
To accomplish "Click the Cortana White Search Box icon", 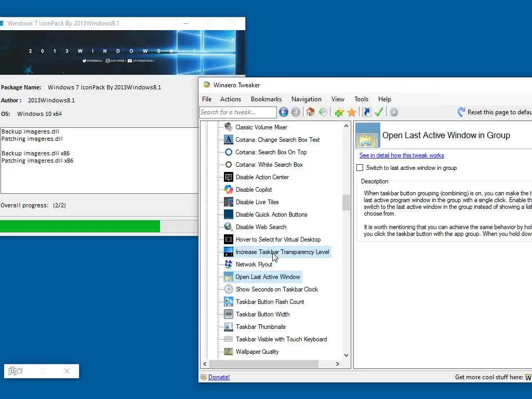I will coord(229,165).
